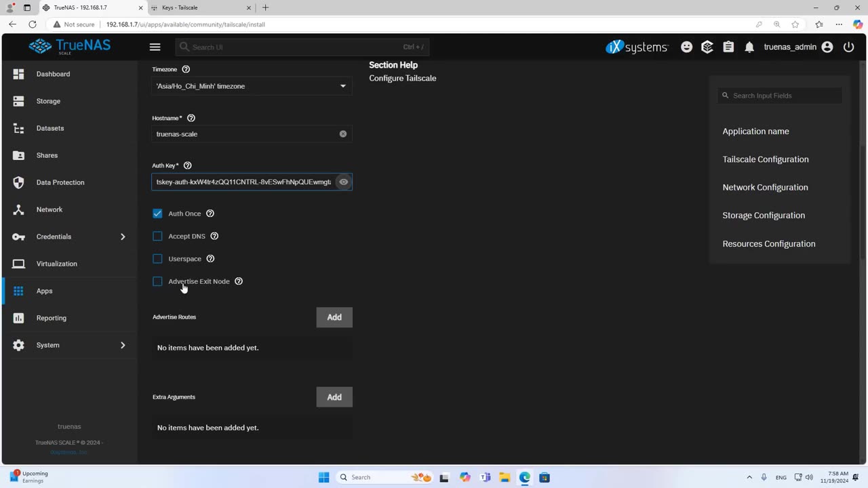Open the iXsystems logo link
Viewport: 868px width, 488px height.
click(x=637, y=47)
